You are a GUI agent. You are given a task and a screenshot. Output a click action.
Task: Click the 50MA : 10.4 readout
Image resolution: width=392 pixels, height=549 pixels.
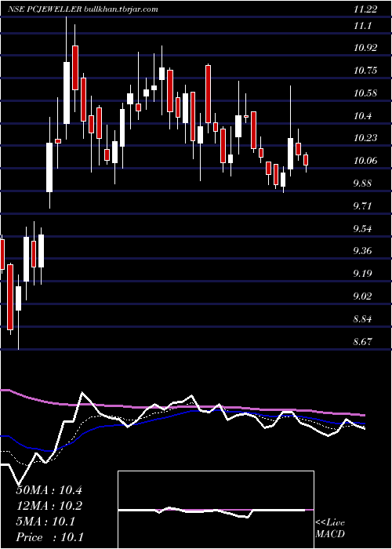pyautogui.click(x=49, y=490)
